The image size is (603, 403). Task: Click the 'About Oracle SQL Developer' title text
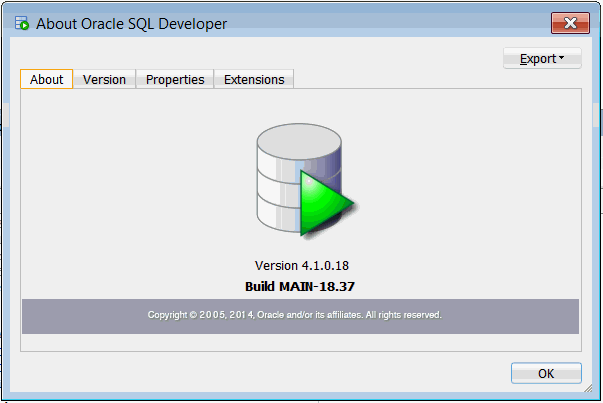pyautogui.click(x=132, y=24)
